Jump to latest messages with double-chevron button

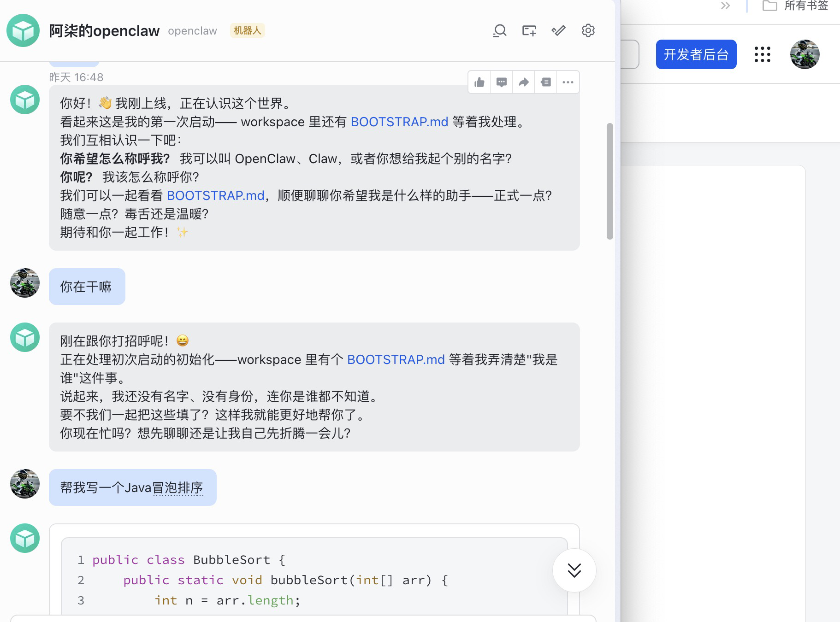tap(574, 570)
